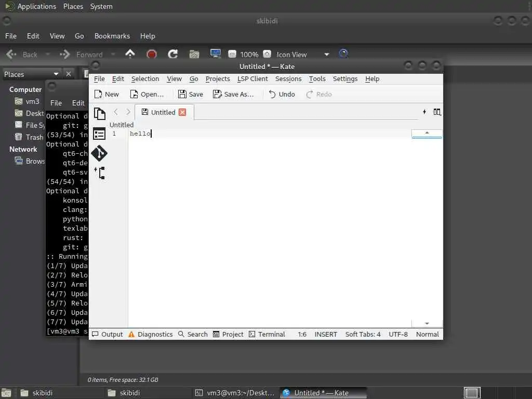The width and height of the screenshot is (532, 399).
Task: Open the Settings menu in Kate
Action: click(x=345, y=79)
